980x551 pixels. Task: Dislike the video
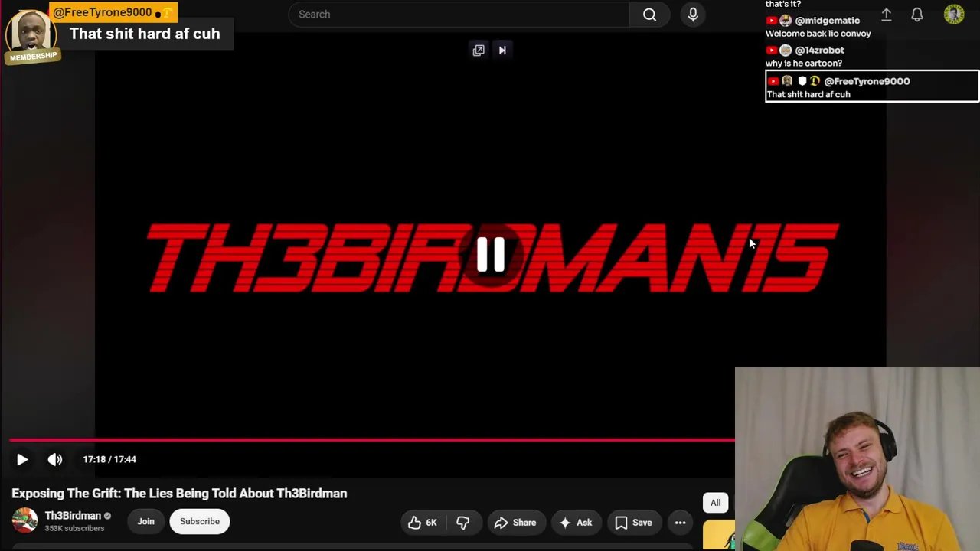tap(463, 523)
